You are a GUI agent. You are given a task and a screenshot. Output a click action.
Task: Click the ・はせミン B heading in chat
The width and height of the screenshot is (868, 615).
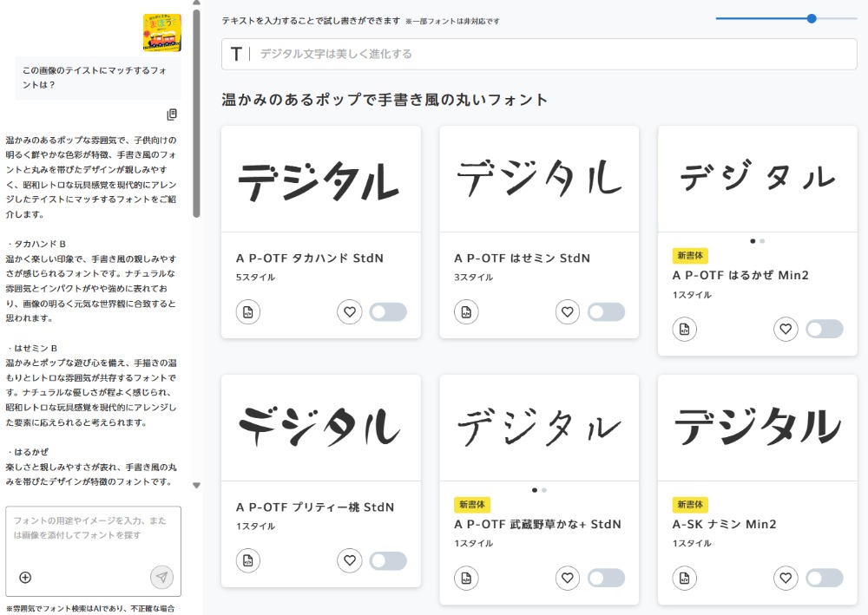click(32, 348)
